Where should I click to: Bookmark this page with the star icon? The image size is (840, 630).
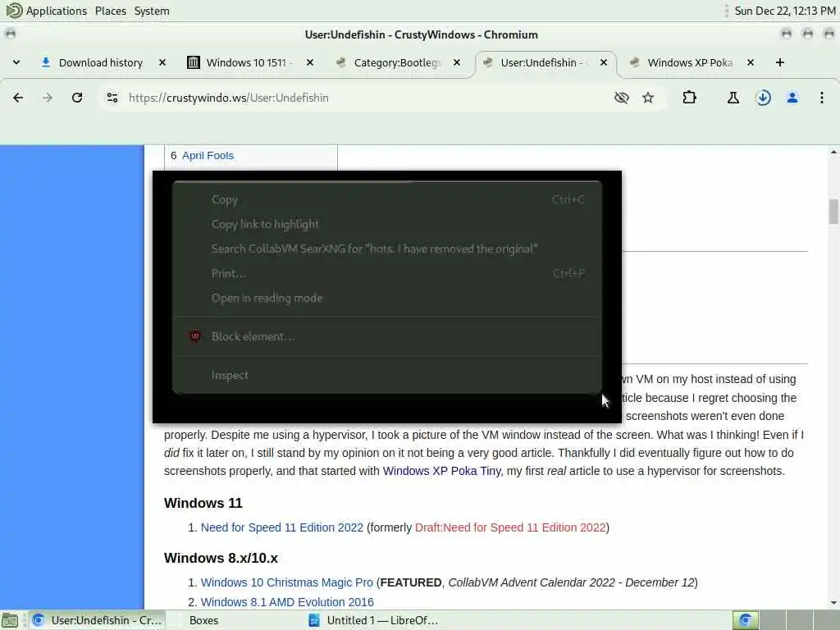648,98
